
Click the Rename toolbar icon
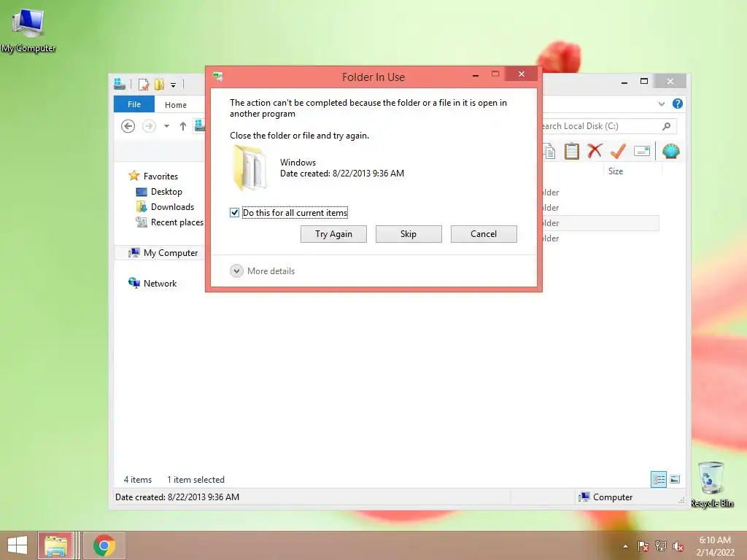click(642, 152)
